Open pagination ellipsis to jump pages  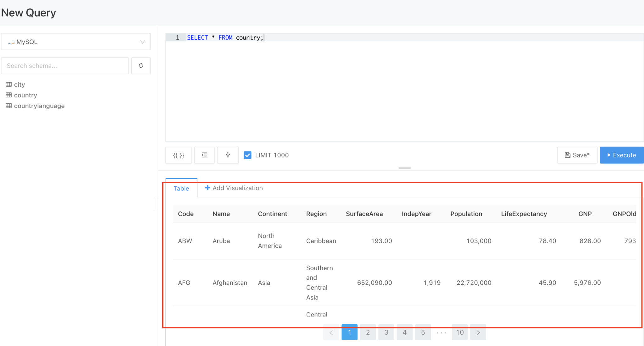tap(441, 332)
